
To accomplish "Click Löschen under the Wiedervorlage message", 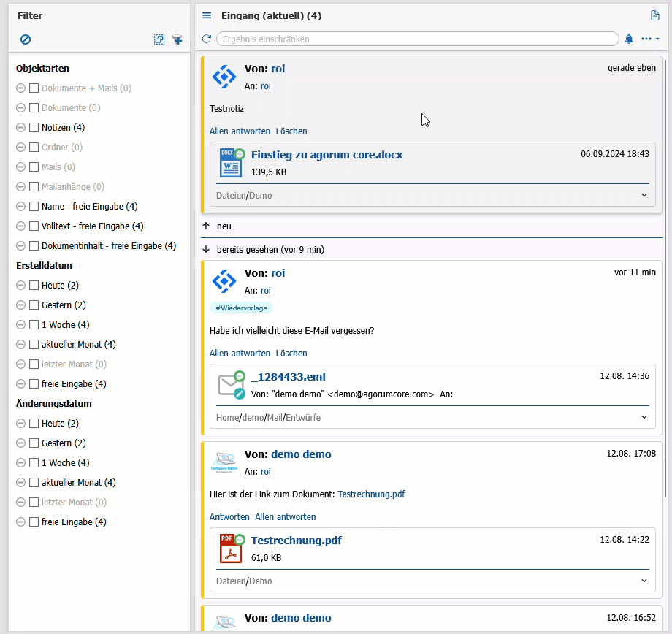I will 291,354.
